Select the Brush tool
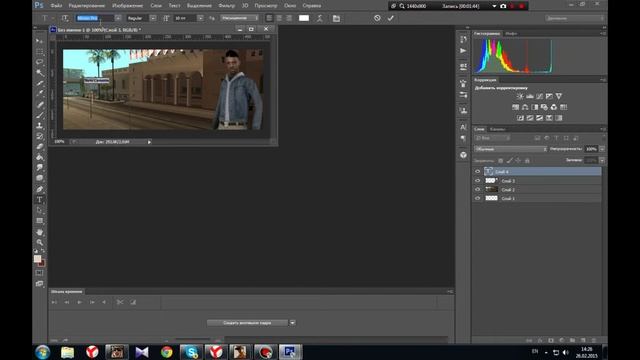Viewport: 640px width, 360px height. point(40,115)
